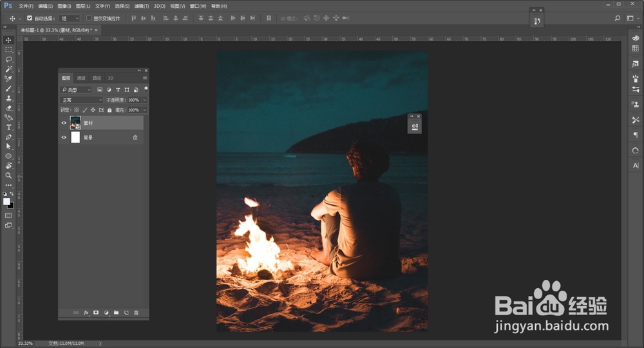Select the Paint Bucket tool
Image resolution: width=644 pixels, height=348 pixels.
(8, 118)
